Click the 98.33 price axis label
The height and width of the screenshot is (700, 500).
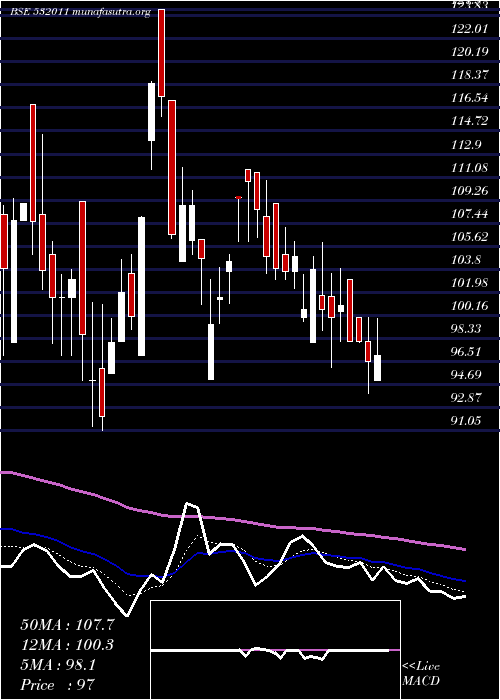tap(467, 329)
